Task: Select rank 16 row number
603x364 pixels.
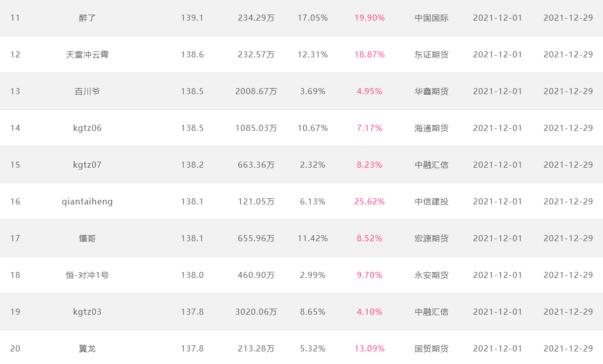Action: pos(15,202)
